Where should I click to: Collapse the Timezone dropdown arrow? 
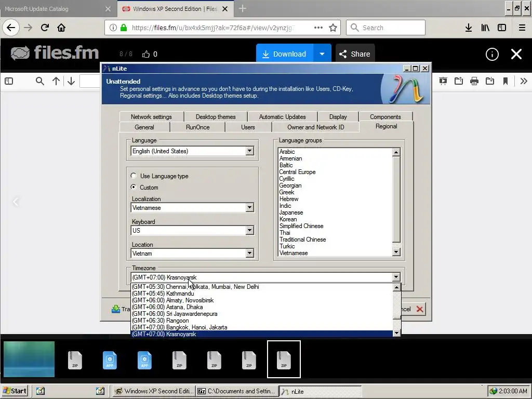coord(396,277)
